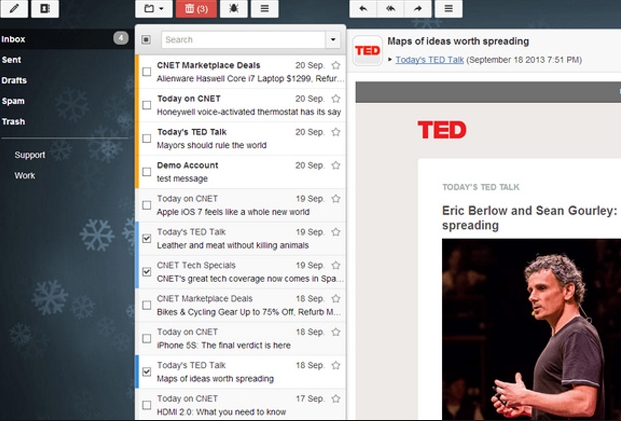Viewport: 621px width, 421px height.
Task: Star the Honeywell thermostat message
Action: [336, 98]
